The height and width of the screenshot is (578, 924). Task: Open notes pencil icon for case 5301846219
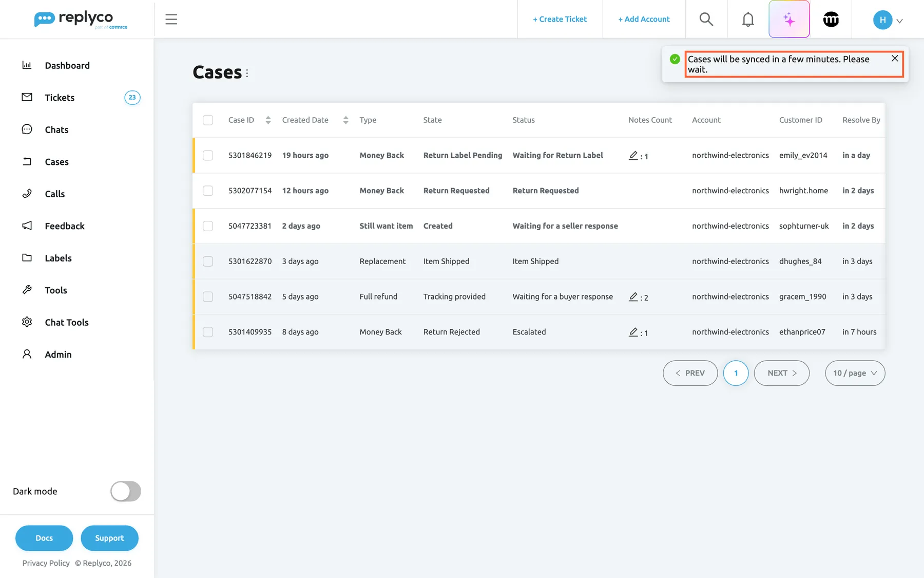633,155
